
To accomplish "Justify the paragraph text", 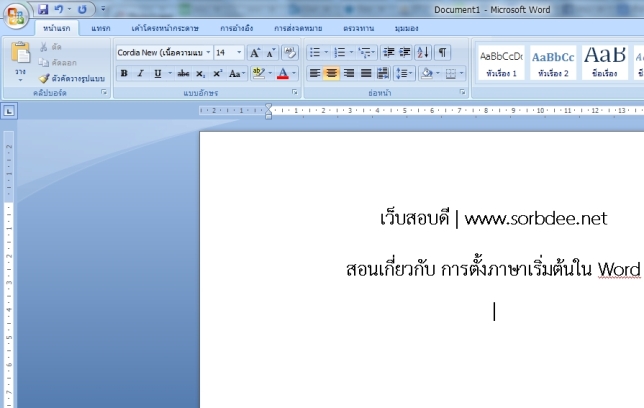I will [366, 74].
